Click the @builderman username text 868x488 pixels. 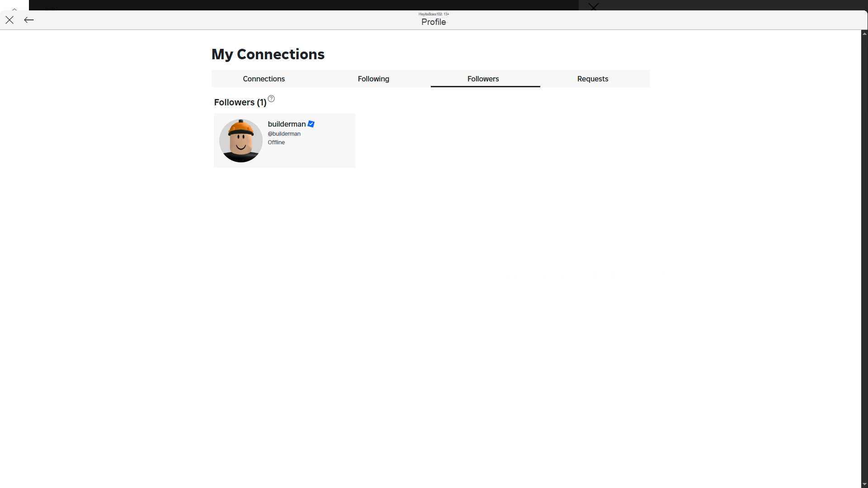click(x=284, y=134)
